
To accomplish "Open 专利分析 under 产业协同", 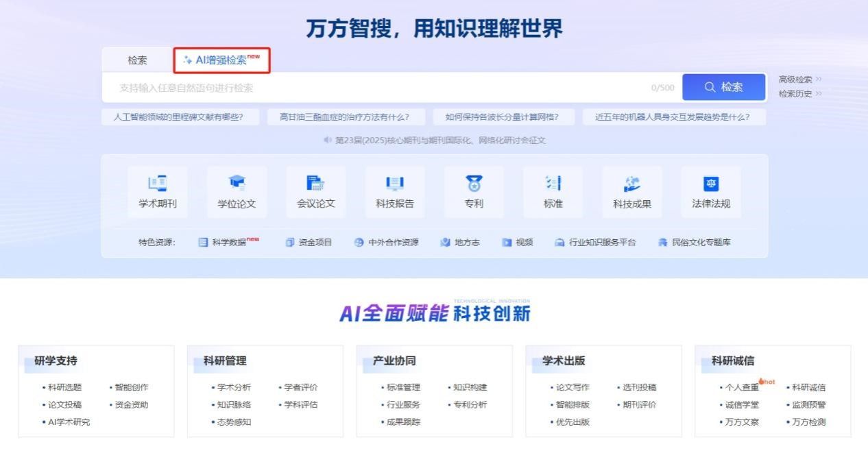I will point(470,404).
